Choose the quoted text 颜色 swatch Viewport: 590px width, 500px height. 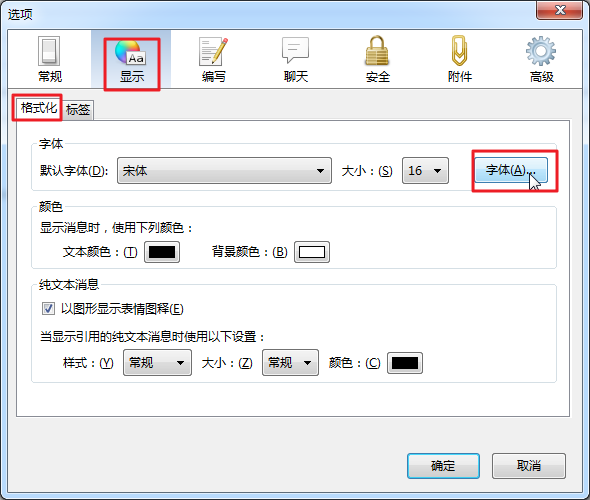click(x=405, y=363)
